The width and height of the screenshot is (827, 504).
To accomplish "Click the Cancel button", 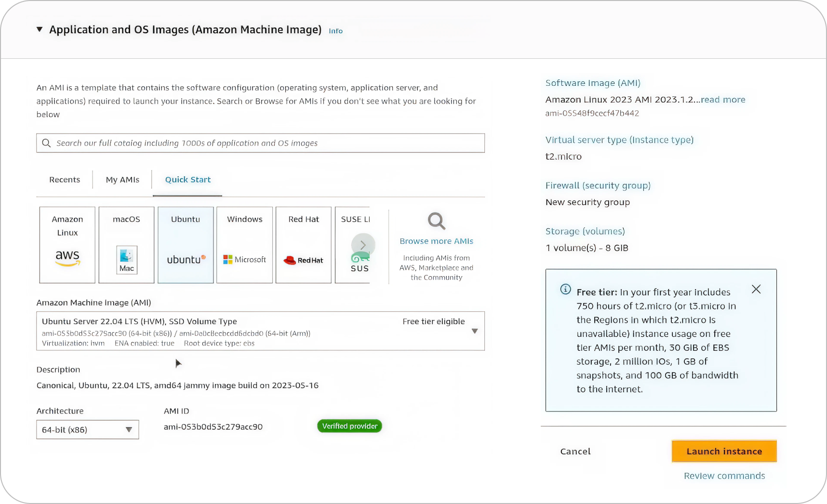I will pos(575,451).
